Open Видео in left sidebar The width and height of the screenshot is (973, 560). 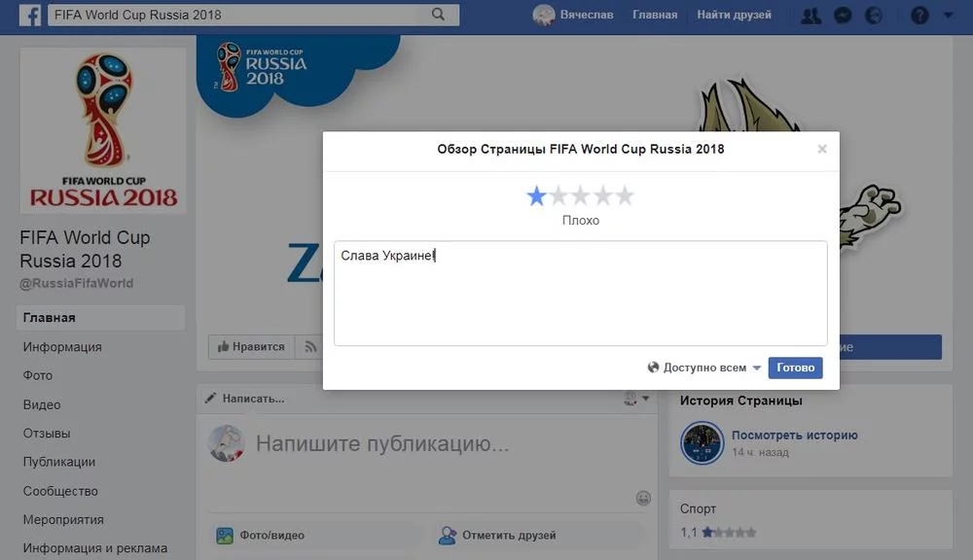coord(42,404)
